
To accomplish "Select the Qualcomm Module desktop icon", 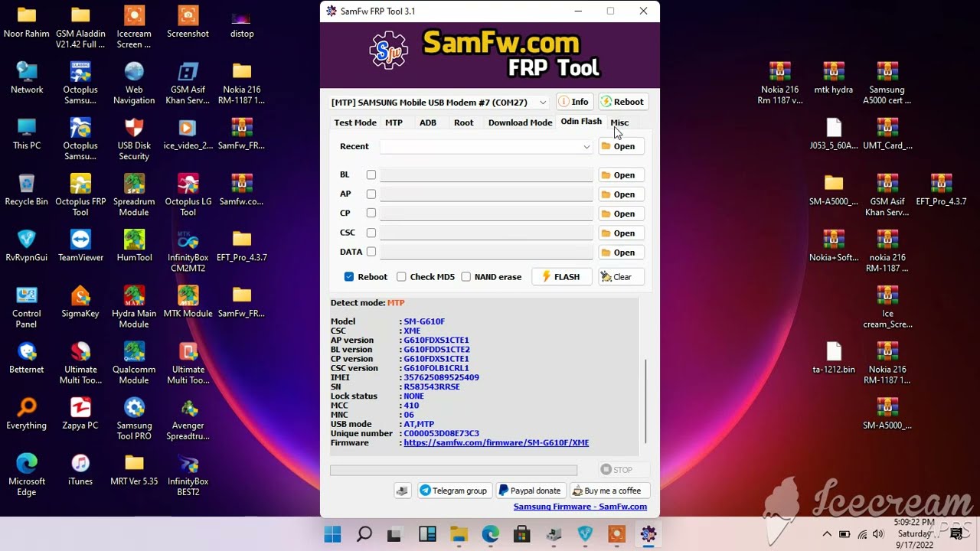I will tap(134, 363).
